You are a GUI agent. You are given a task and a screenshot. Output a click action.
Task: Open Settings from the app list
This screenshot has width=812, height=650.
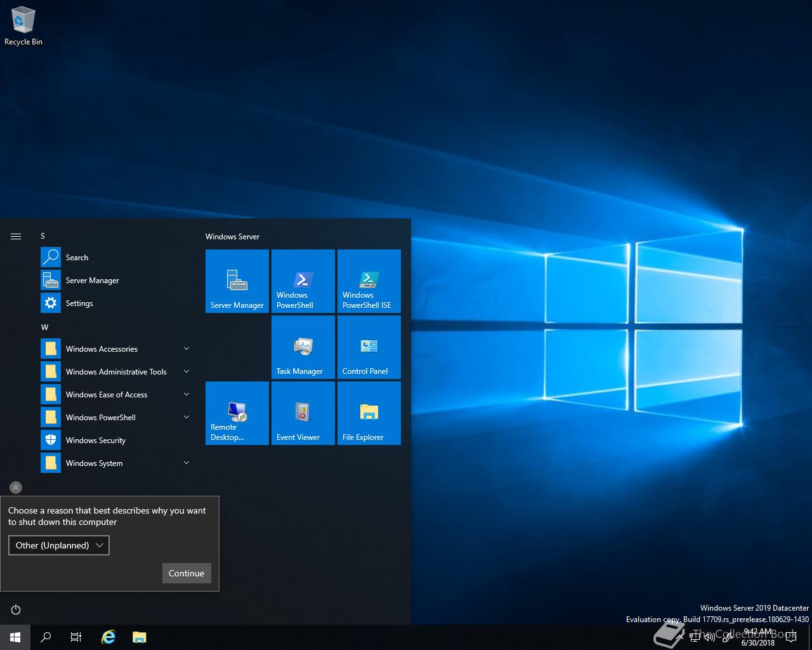(x=117, y=303)
